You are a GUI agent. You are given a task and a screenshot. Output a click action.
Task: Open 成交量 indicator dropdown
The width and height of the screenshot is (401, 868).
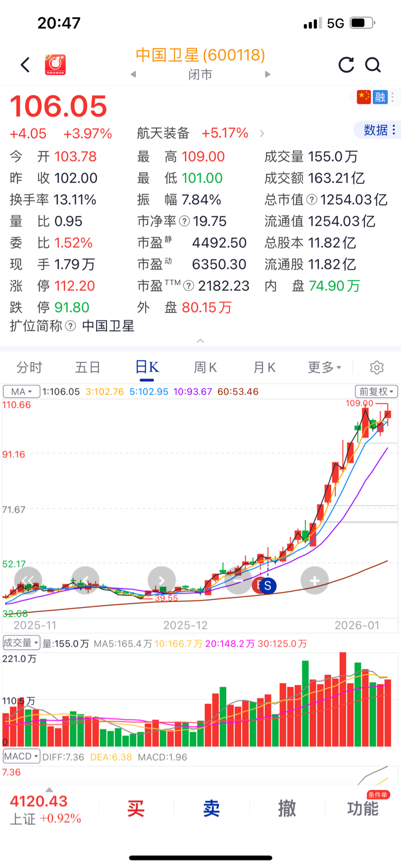coord(21,643)
